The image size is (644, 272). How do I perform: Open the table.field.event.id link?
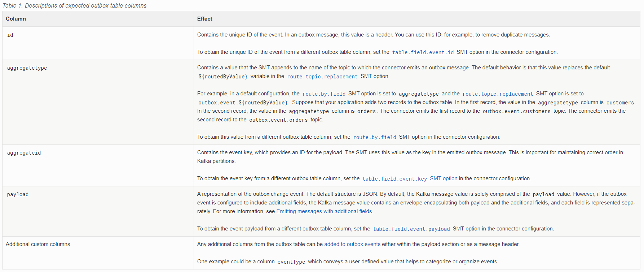tap(423, 52)
